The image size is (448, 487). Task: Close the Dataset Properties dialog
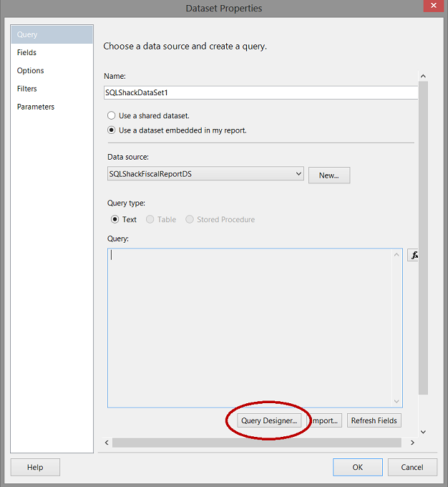434,6
